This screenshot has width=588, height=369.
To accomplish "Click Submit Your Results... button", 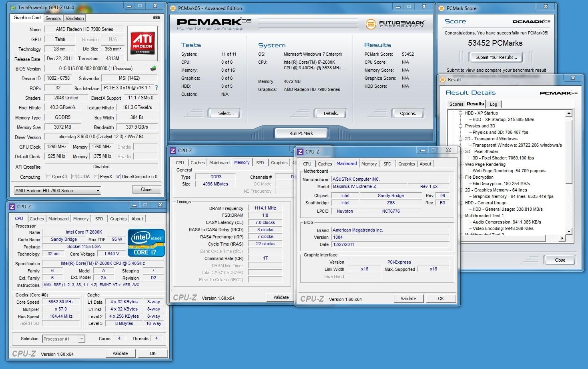I will pyautogui.click(x=496, y=57).
